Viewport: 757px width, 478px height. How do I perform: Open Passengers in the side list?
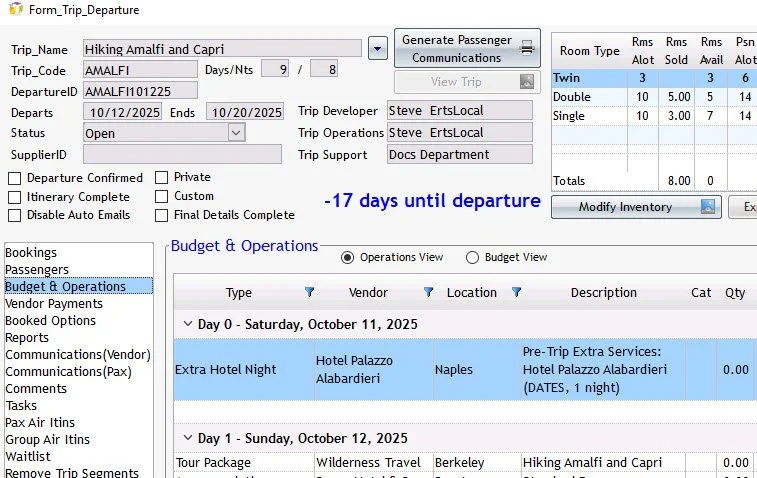[37, 269]
